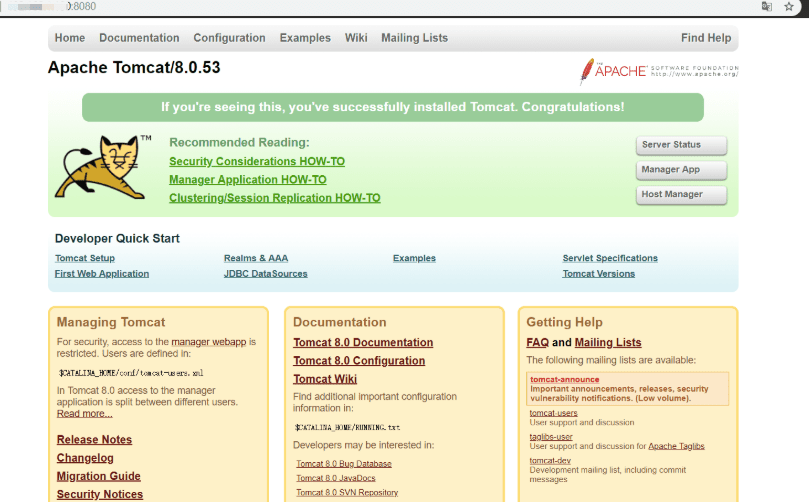809x502 pixels.
Task: Click the Apache Software Foundation feather logo
Action: 659,71
